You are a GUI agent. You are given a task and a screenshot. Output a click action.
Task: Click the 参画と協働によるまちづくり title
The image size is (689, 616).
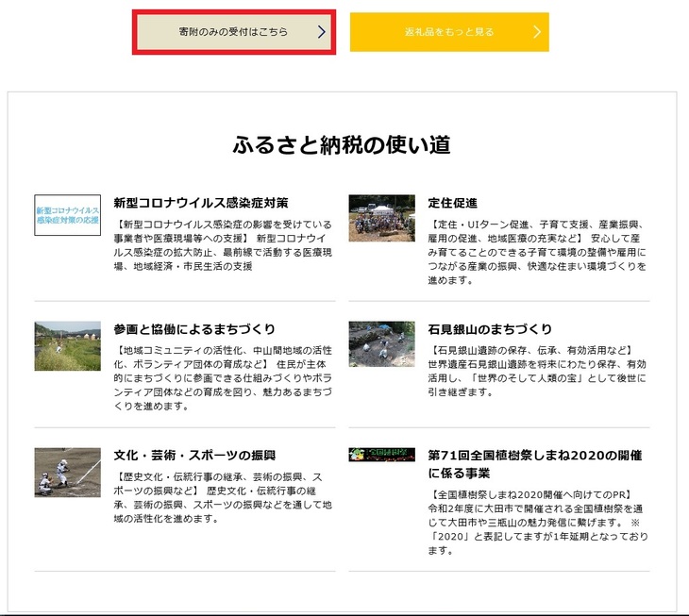point(194,329)
